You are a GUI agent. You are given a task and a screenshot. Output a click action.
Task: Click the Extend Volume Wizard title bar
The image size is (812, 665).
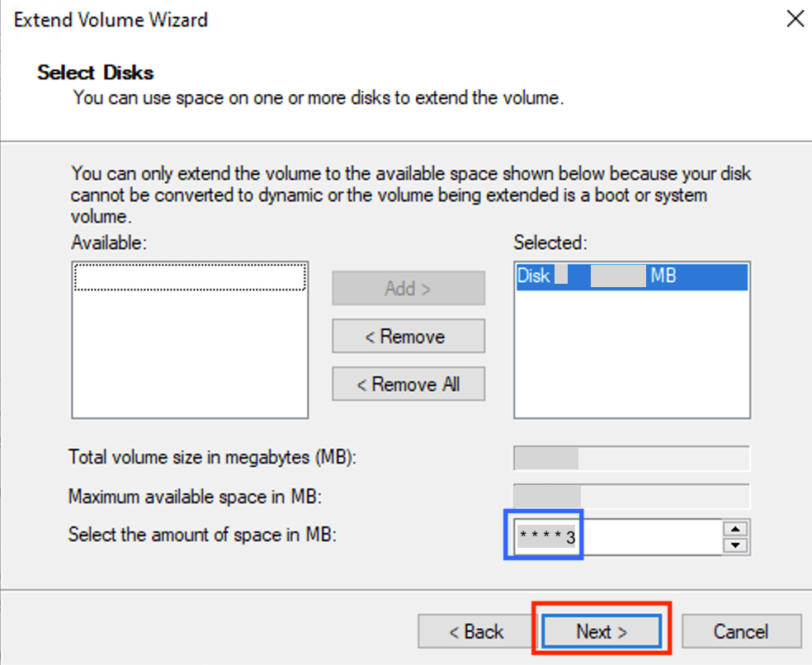[x=330, y=20]
